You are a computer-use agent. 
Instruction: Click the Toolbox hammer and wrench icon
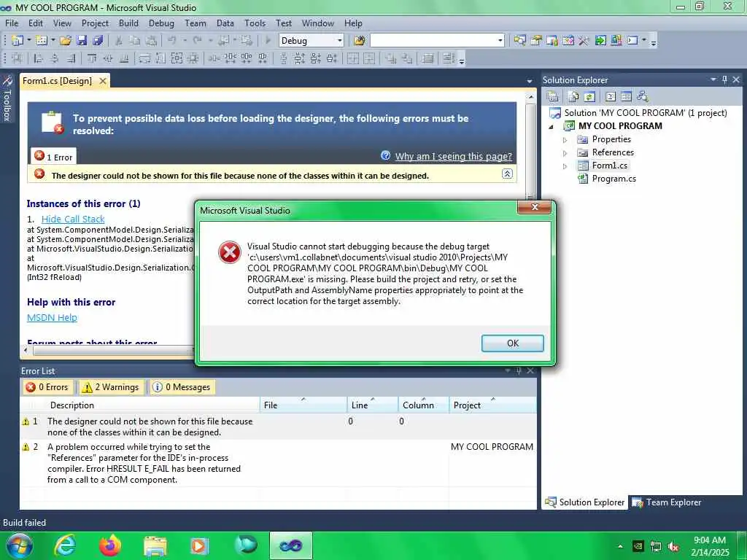tap(584, 41)
